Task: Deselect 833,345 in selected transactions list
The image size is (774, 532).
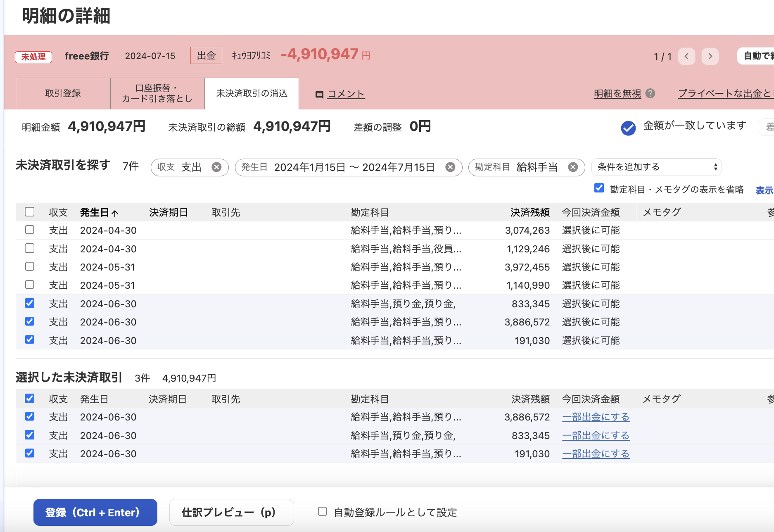Action: [29, 435]
